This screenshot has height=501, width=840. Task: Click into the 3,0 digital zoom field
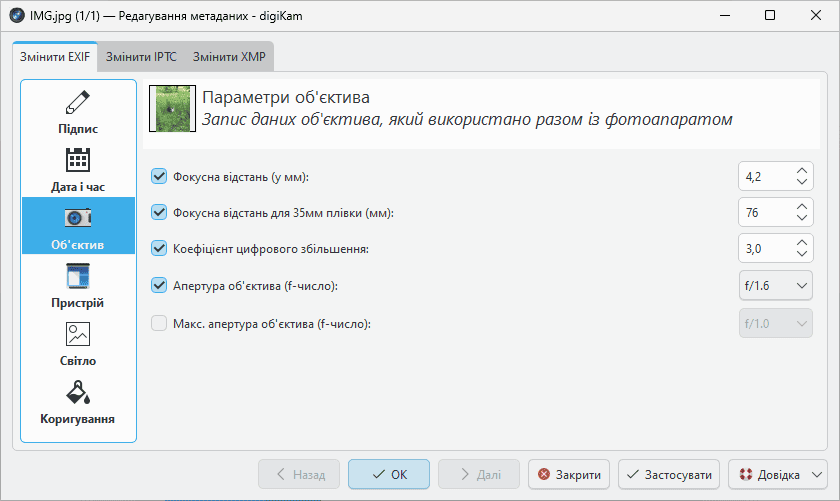pos(766,249)
